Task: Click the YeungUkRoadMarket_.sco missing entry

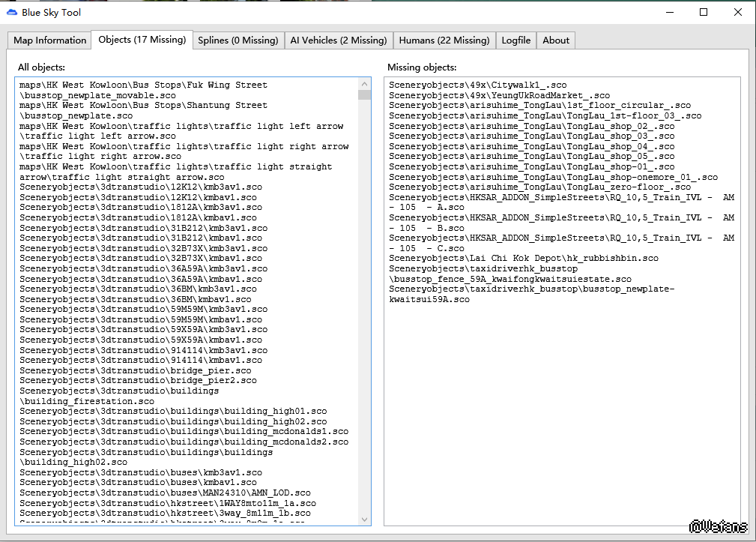Action: point(499,96)
